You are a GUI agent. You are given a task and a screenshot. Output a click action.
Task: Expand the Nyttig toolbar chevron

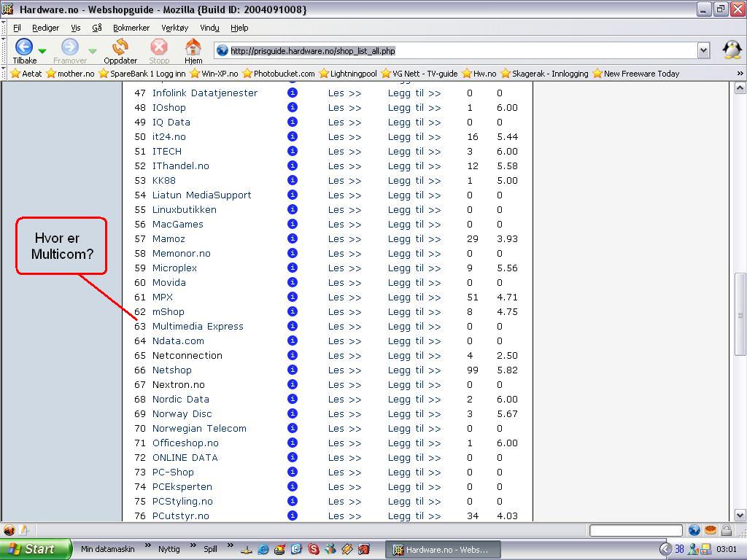[193, 545]
